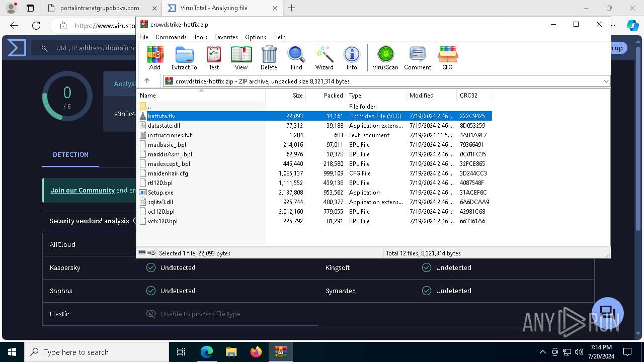Show hidden system tray icons
The height and width of the screenshot is (362, 644).
pos(542,352)
